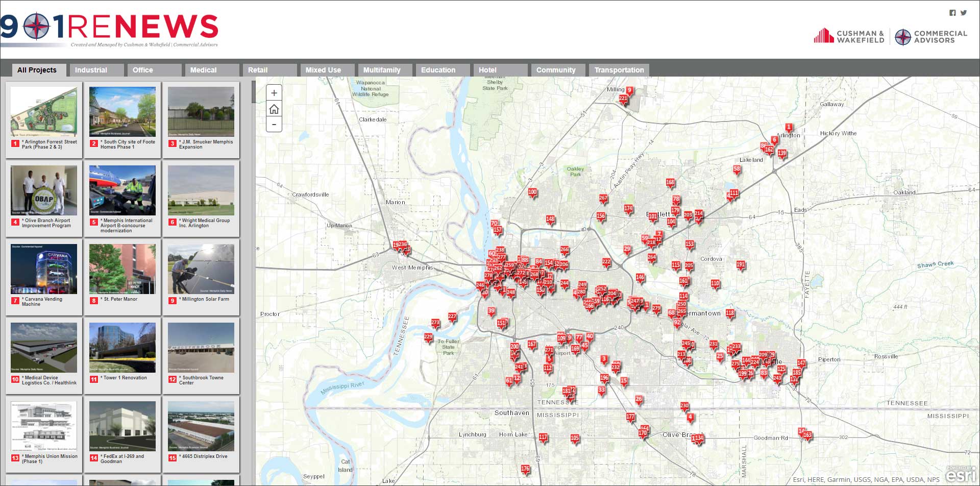980x486 pixels.
Task: Open the Twitter page icon
Action: pyautogui.click(x=964, y=13)
